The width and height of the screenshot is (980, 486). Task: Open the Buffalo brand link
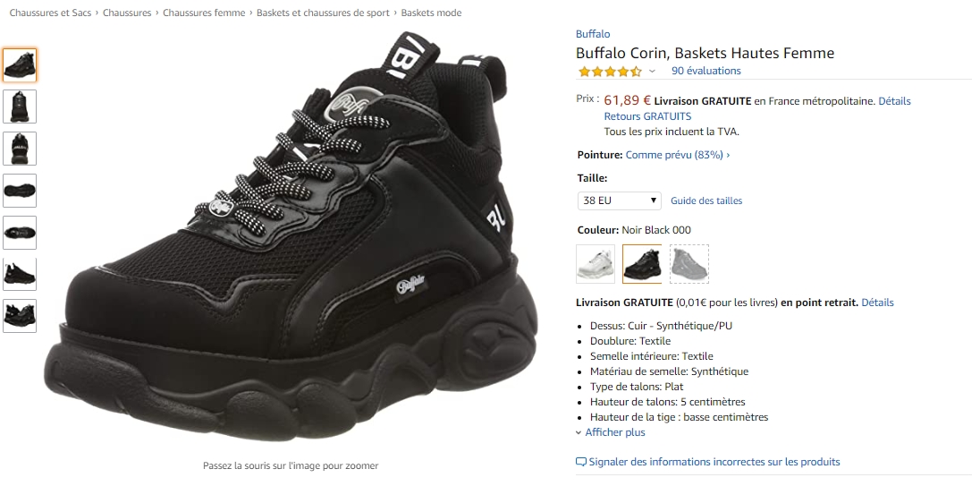(593, 34)
